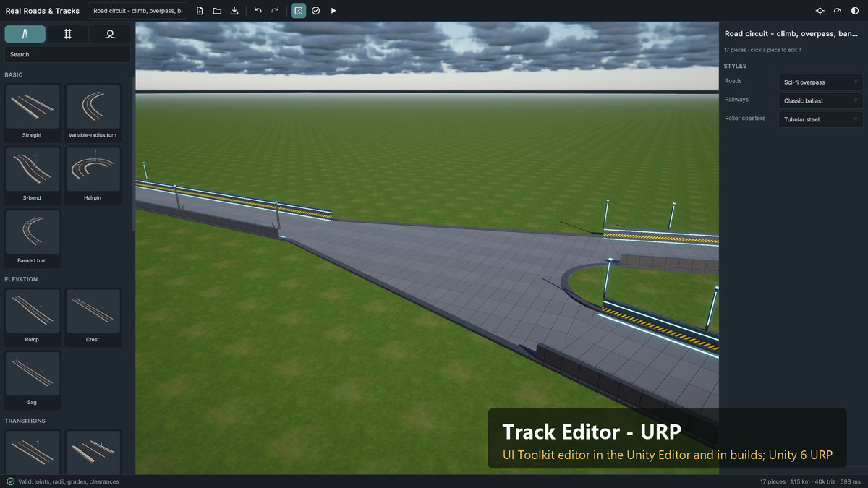Select first piece under Transitions
The image size is (868, 488).
(33, 453)
